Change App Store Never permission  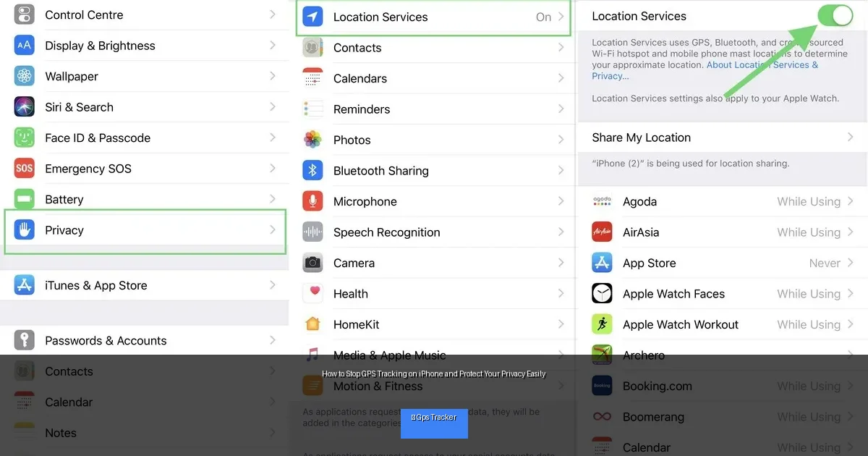coord(825,263)
